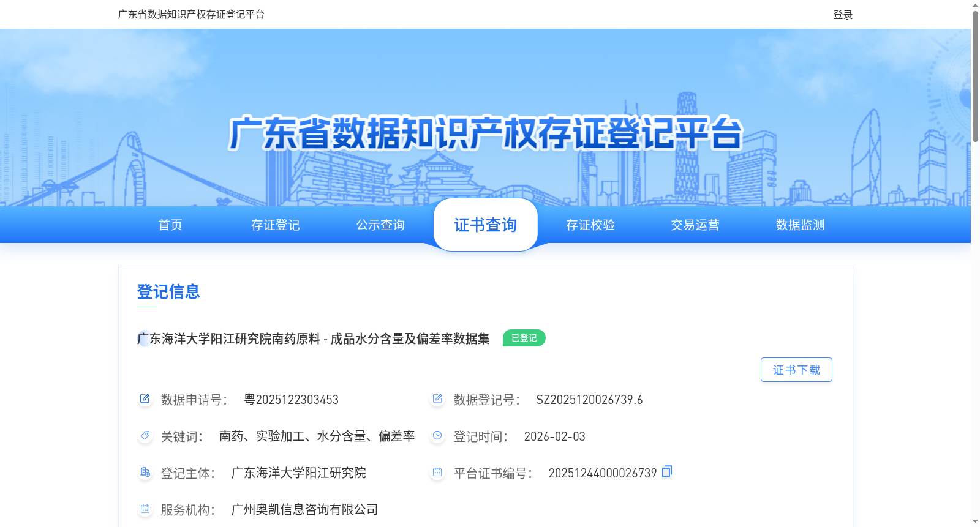Click the scrollbar down arrow
This screenshot has width=980, height=527.
click(975, 521)
